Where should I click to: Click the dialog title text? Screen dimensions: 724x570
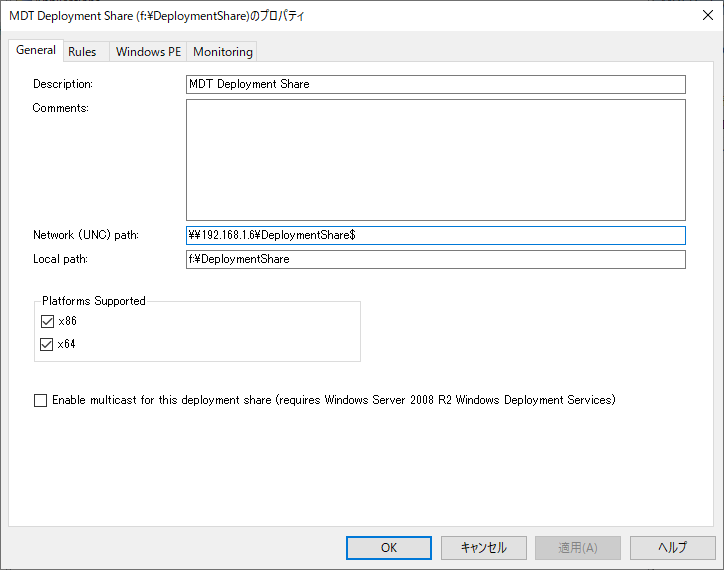157,16
